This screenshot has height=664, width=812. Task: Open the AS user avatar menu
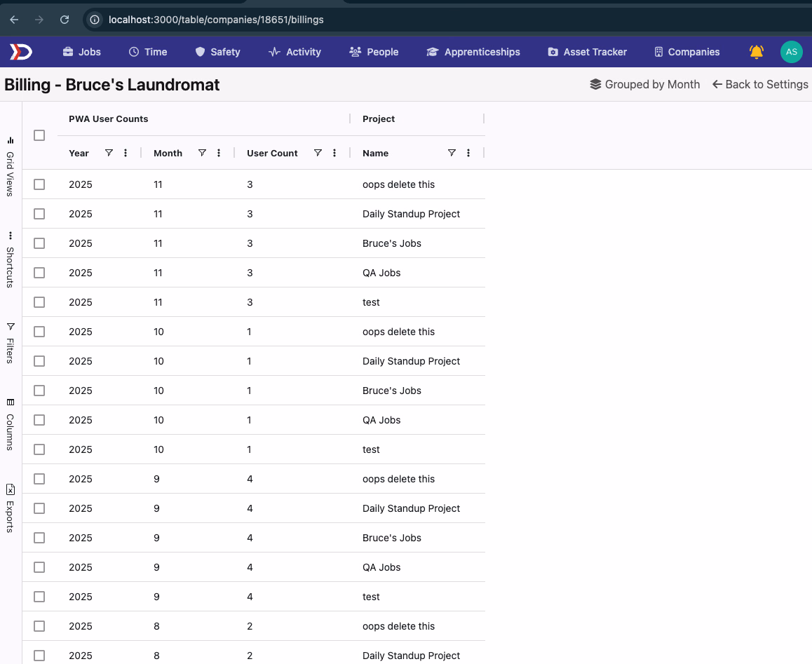(791, 52)
